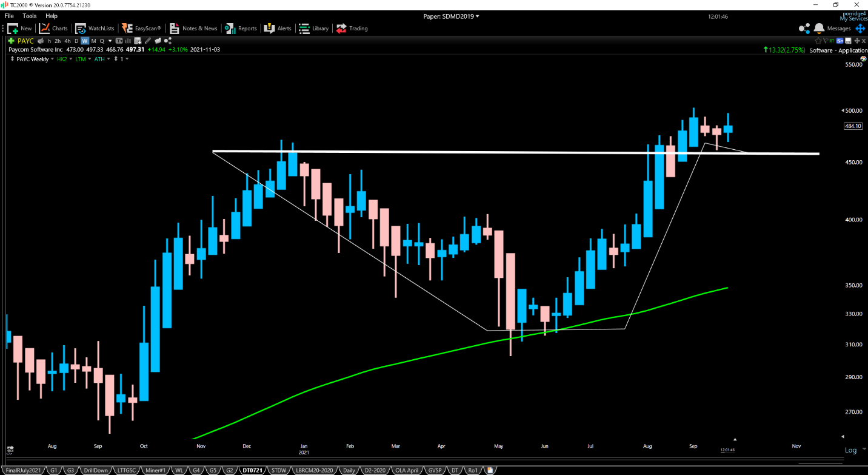This screenshot has height=475, width=868.
Task: Expand the '1' pane dropdown
Action: point(127,59)
